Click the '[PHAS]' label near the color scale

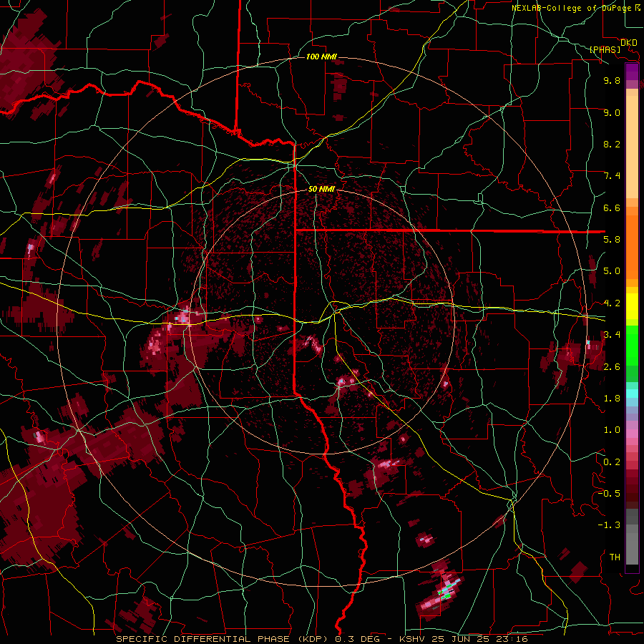[x=605, y=50]
